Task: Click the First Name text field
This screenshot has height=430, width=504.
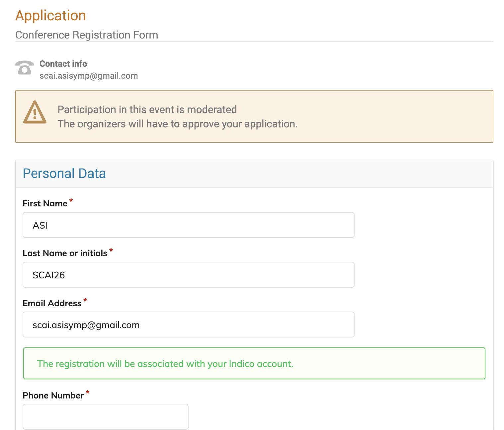Action: (188, 225)
